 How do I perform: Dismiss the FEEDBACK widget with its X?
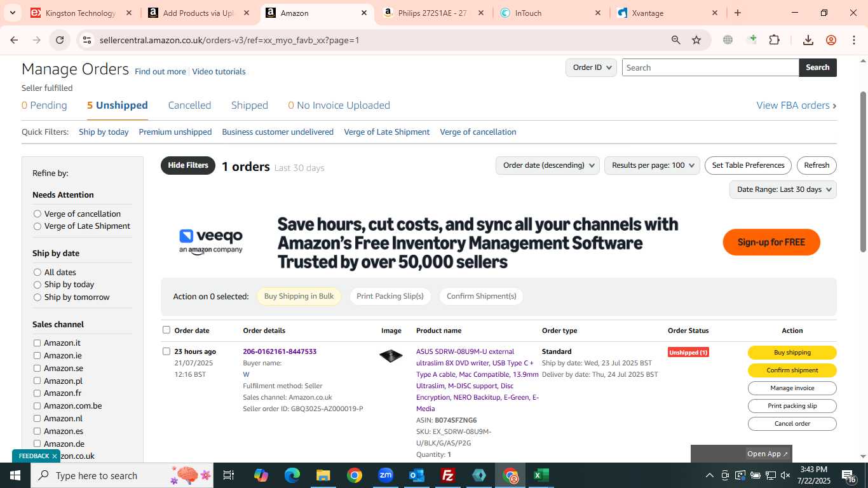click(x=55, y=456)
